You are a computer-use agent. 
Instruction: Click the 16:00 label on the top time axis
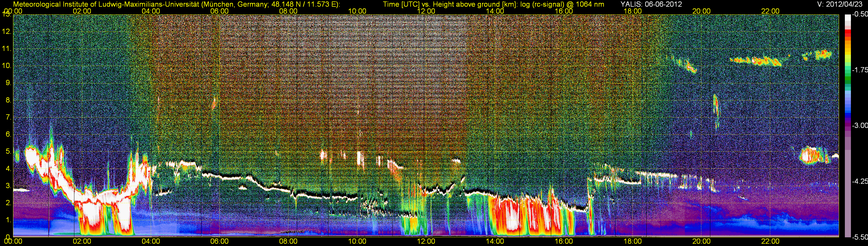click(564, 11)
